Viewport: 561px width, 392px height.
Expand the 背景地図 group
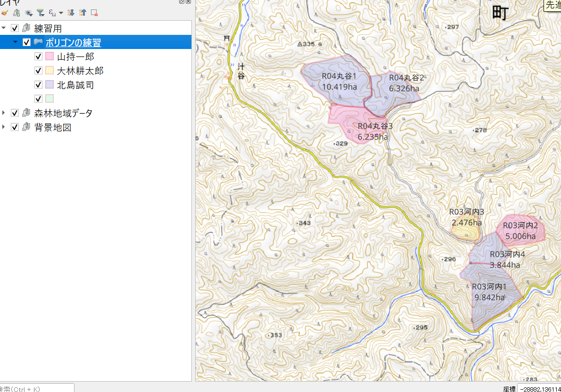[x=4, y=127]
